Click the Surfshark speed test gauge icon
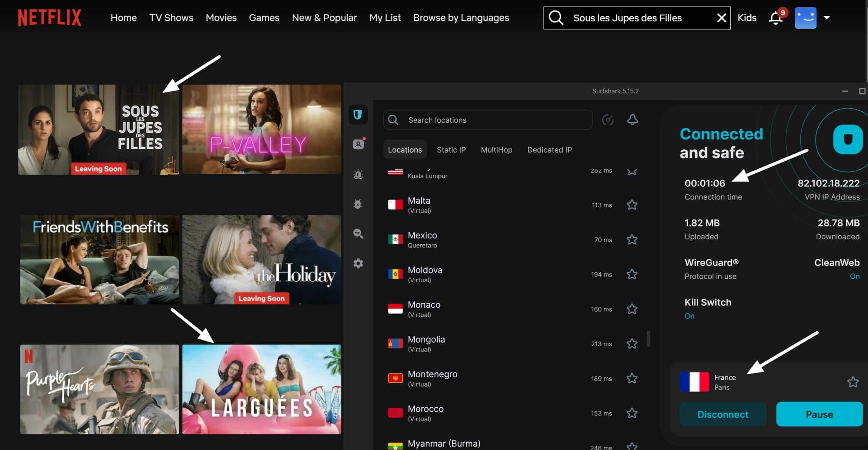 [x=608, y=120]
